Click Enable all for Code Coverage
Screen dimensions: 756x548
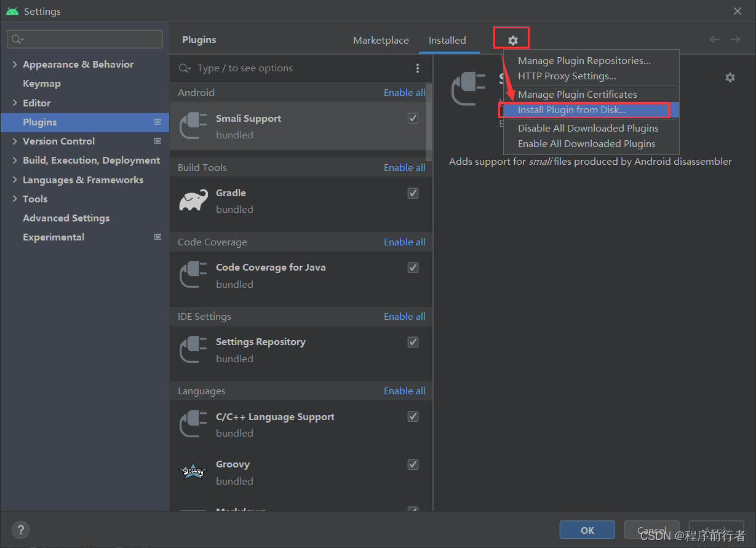pos(404,242)
